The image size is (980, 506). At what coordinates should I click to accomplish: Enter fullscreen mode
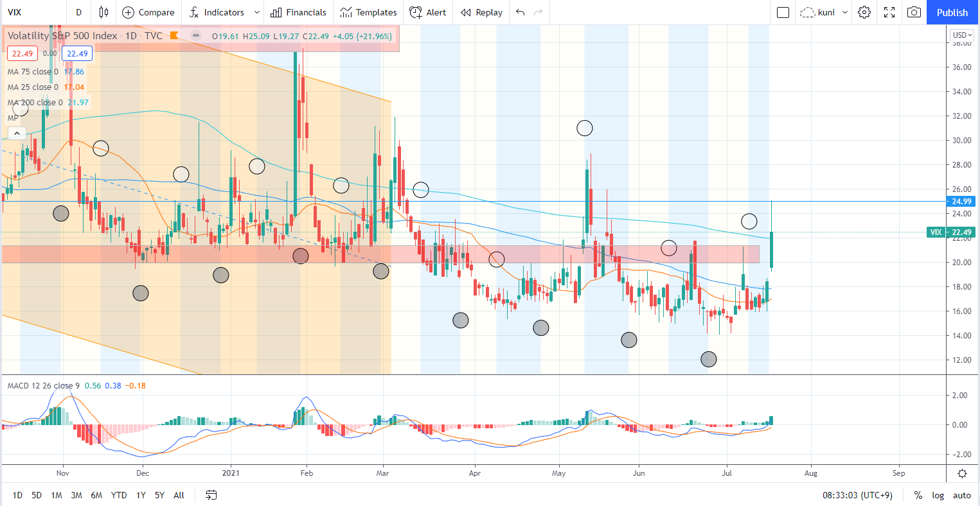coord(889,12)
